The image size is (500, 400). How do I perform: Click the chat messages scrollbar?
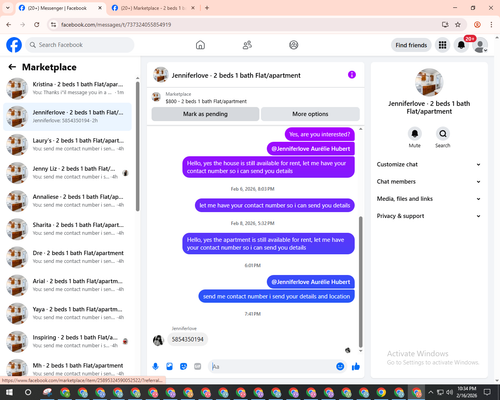pyautogui.click(x=360, y=282)
